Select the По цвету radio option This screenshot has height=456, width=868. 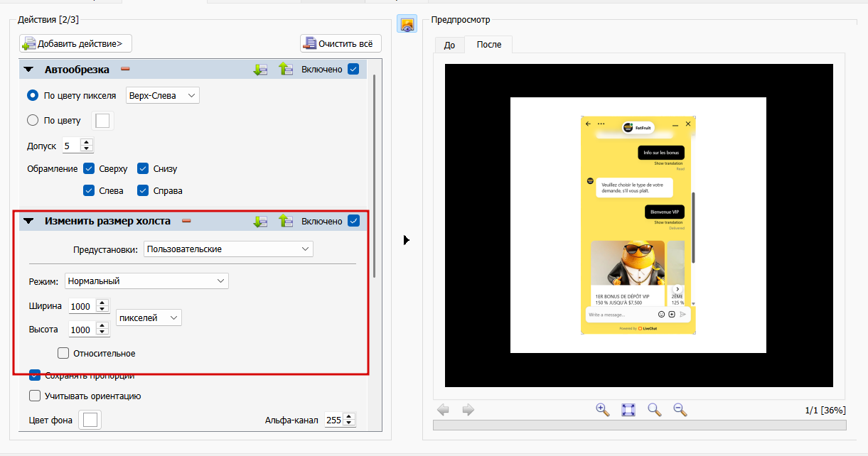32,121
